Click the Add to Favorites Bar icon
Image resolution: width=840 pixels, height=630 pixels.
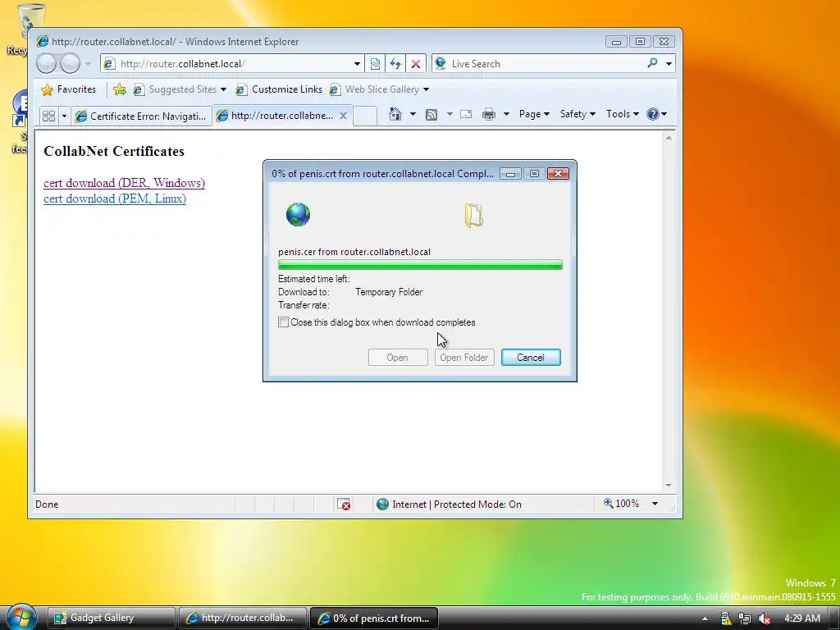click(x=120, y=89)
